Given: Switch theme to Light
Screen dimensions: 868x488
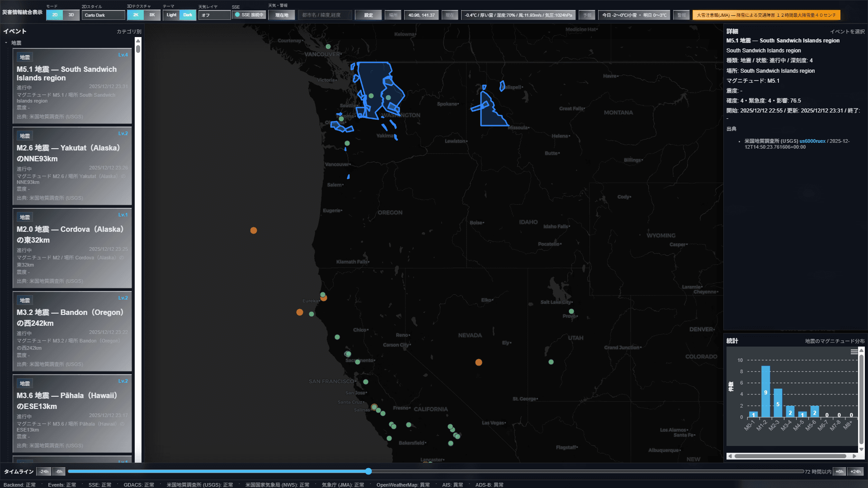Looking at the screenshot, I should (171, 15).
